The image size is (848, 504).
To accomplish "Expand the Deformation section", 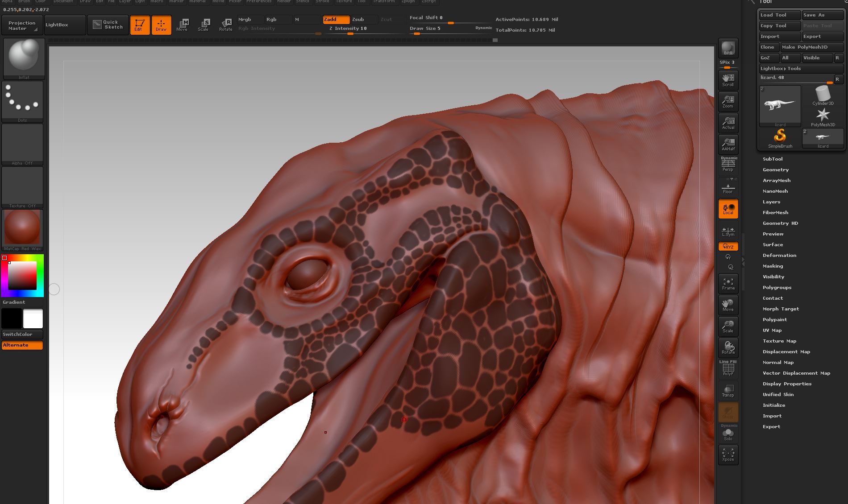I will tap(780, 256).
